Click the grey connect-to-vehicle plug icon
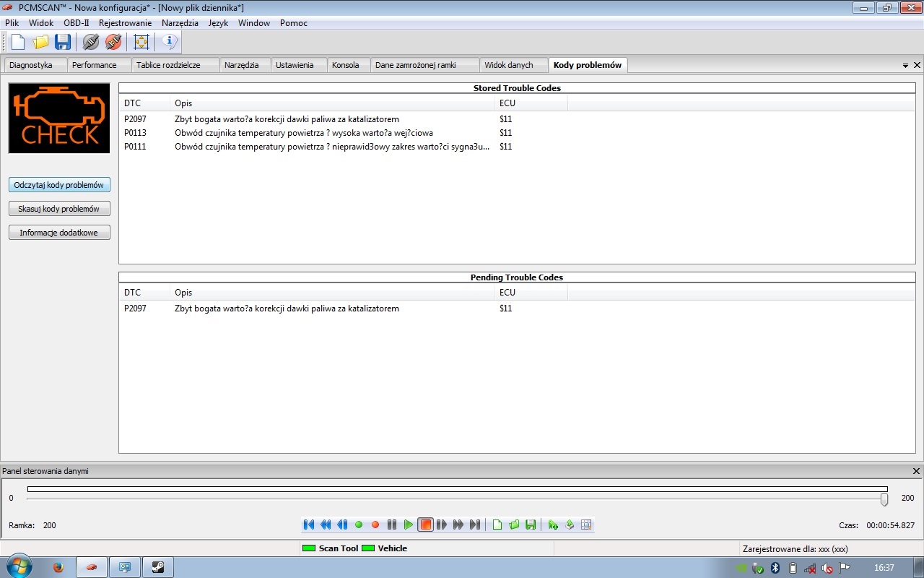 [90, 42]
